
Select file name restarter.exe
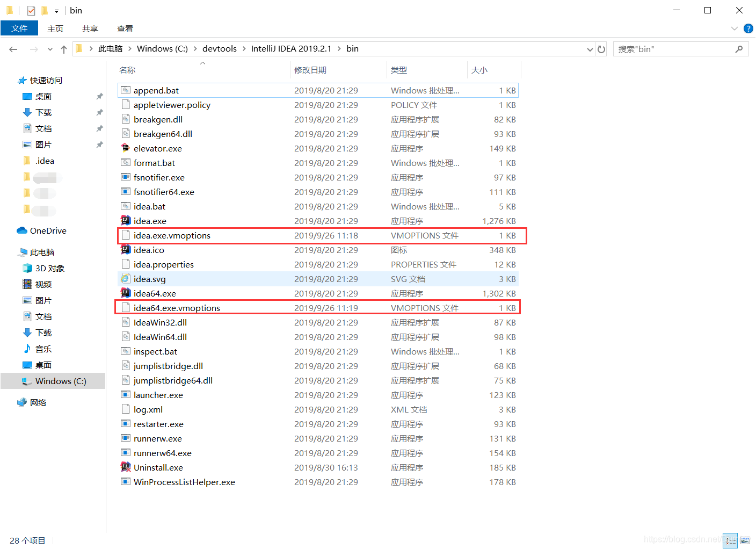click(x=158, y=424)
